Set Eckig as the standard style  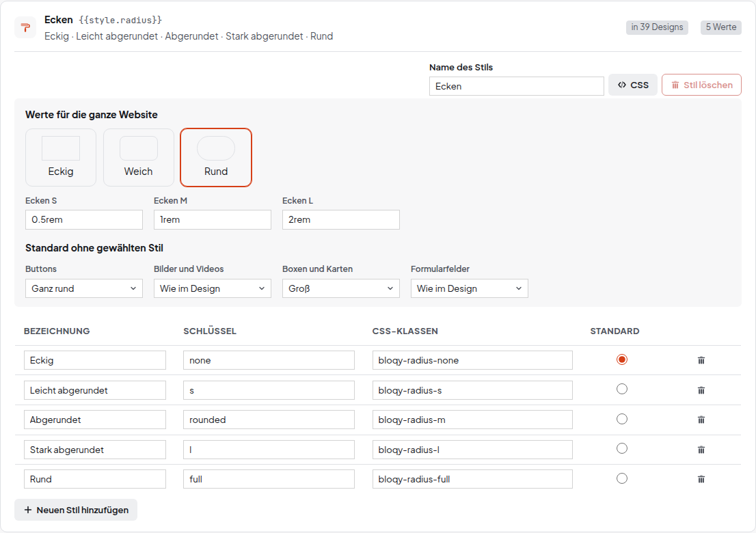point(622,359)
